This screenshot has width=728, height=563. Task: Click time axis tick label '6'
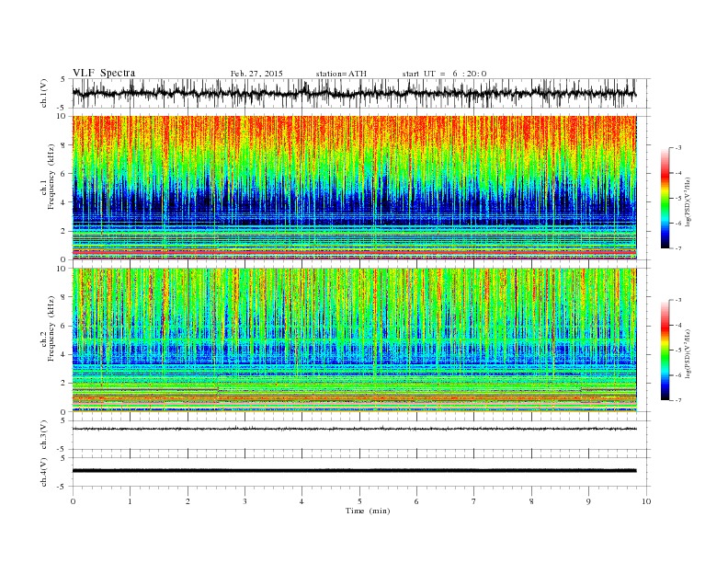pyautogui.click(x=416, y=501)
